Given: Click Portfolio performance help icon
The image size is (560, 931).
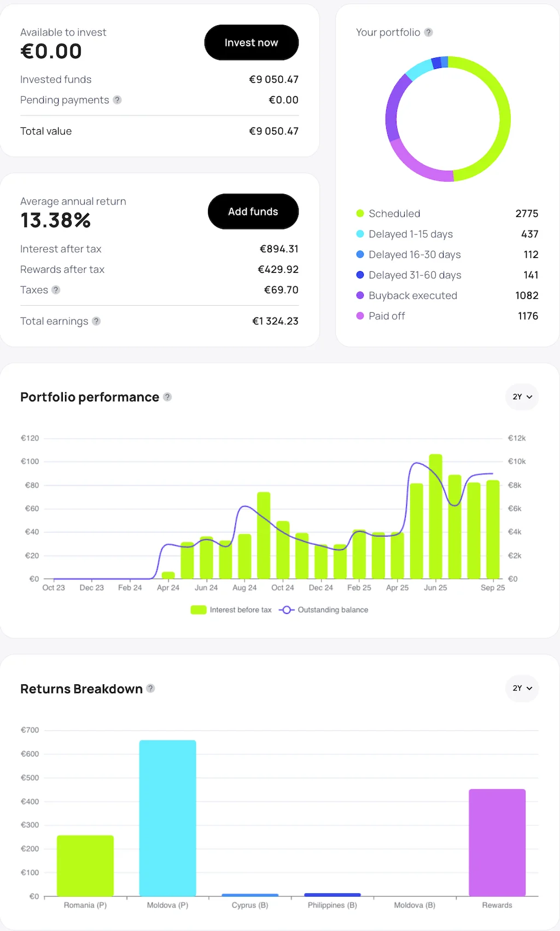Looking at the screenshot, I should [x=167, y=397].
